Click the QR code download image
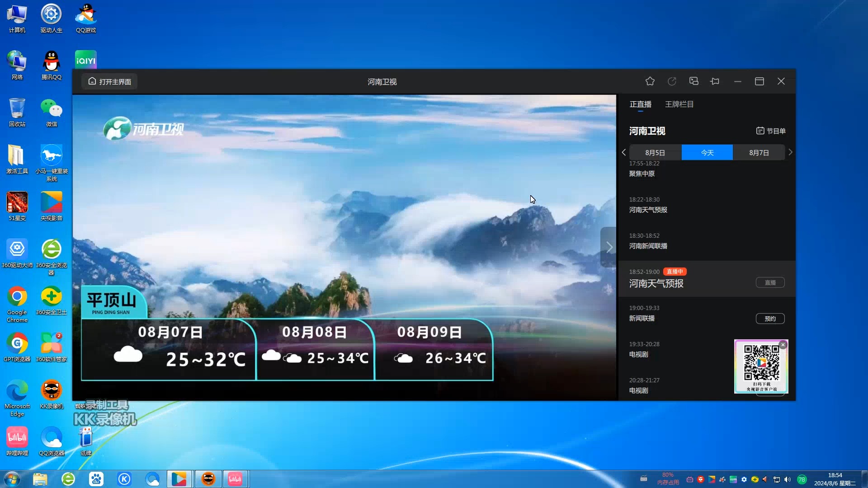 [x=761, y=367]
